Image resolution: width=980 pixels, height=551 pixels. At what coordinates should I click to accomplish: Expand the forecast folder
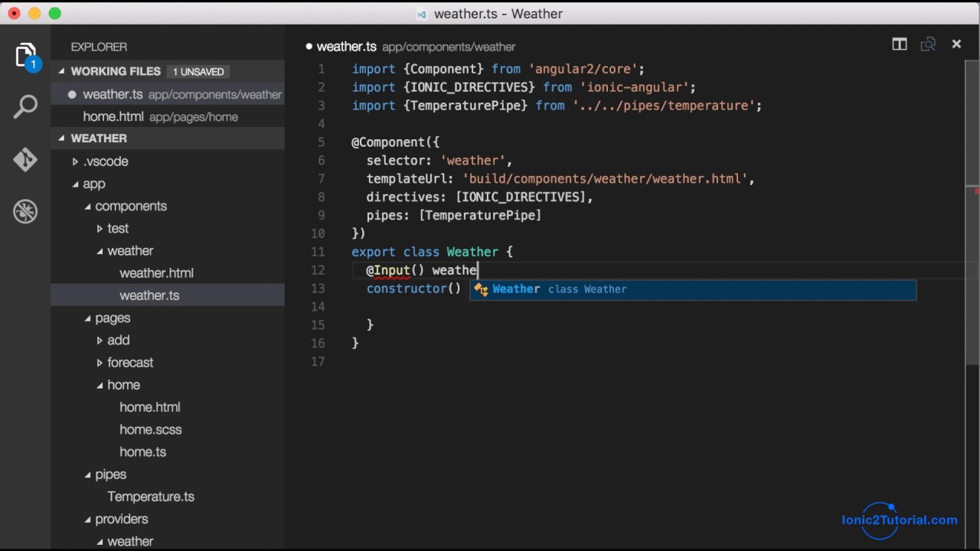(x=100, y=363)
